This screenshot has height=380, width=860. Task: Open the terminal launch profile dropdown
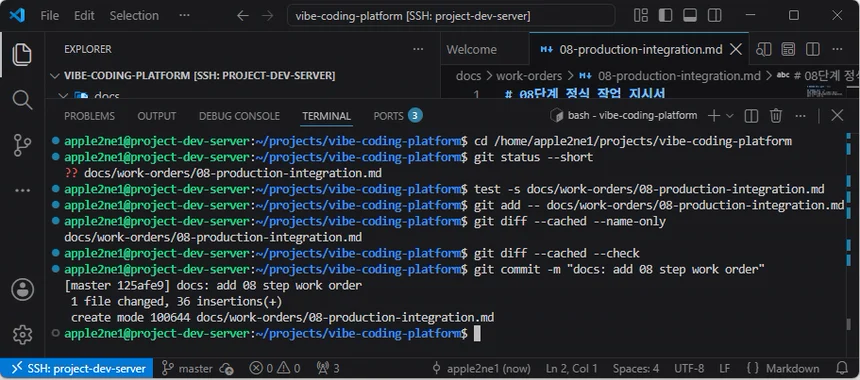click(x=729, y=116)
